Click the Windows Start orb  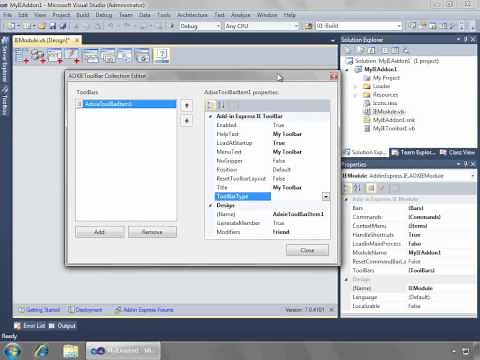pos(12,351)
